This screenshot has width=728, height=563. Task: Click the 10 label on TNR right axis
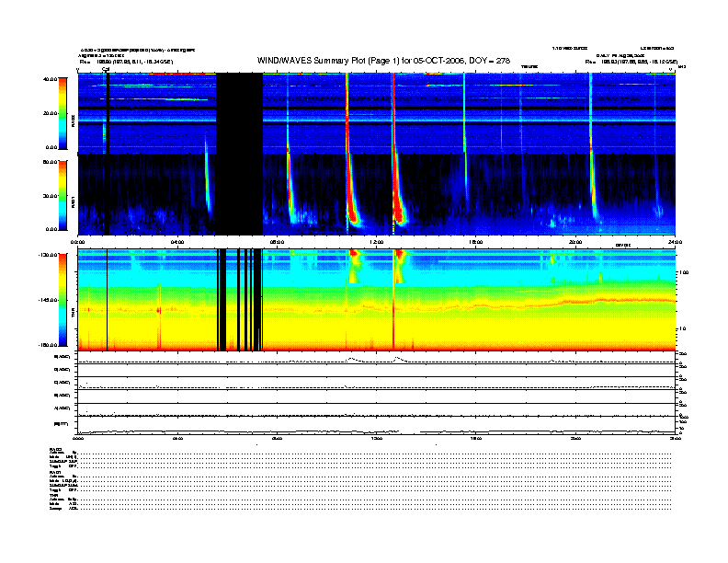click(682, 329)
